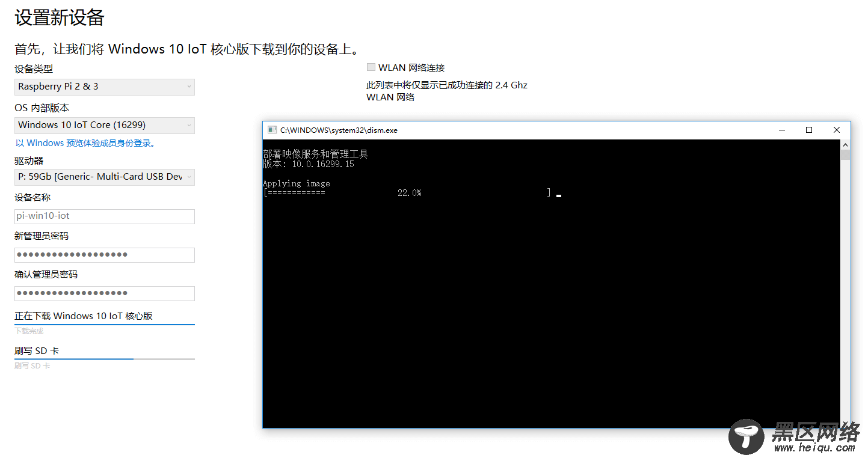
Task: Click the OS 内部版本 label
Action: pos(42,108)
